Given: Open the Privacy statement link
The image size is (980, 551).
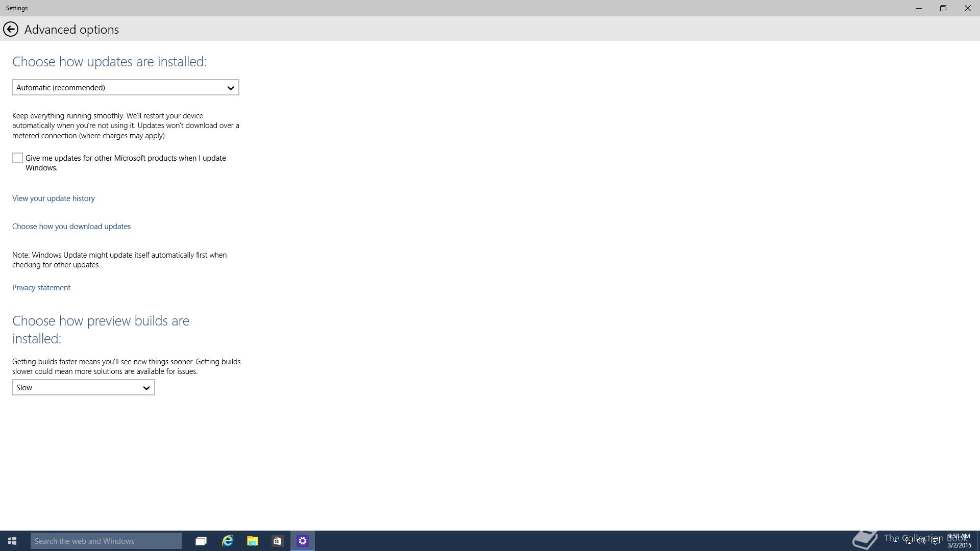Looking at the screenshot, I should pyautogui.click(x=41, y=288).
